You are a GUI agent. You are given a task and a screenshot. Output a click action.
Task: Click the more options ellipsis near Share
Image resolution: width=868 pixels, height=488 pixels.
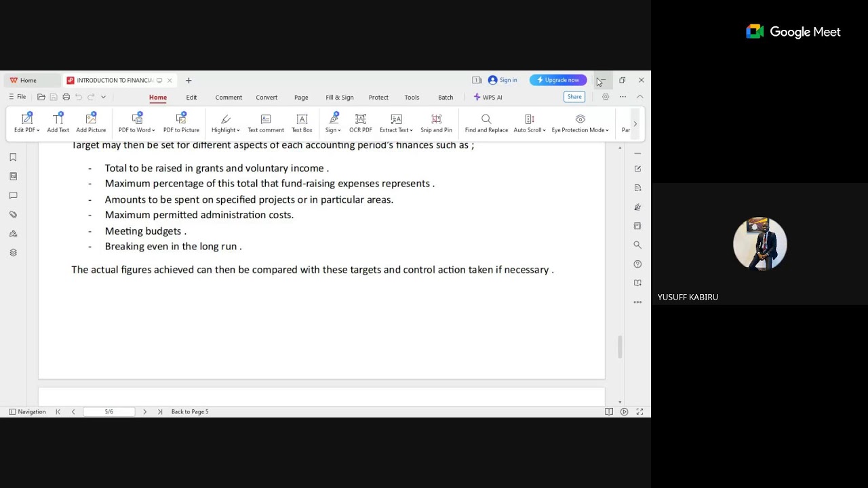(x=623, y=97)
